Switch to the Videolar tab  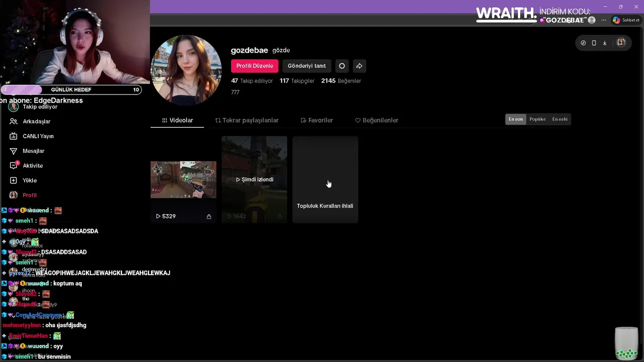(x=177, y=120)
